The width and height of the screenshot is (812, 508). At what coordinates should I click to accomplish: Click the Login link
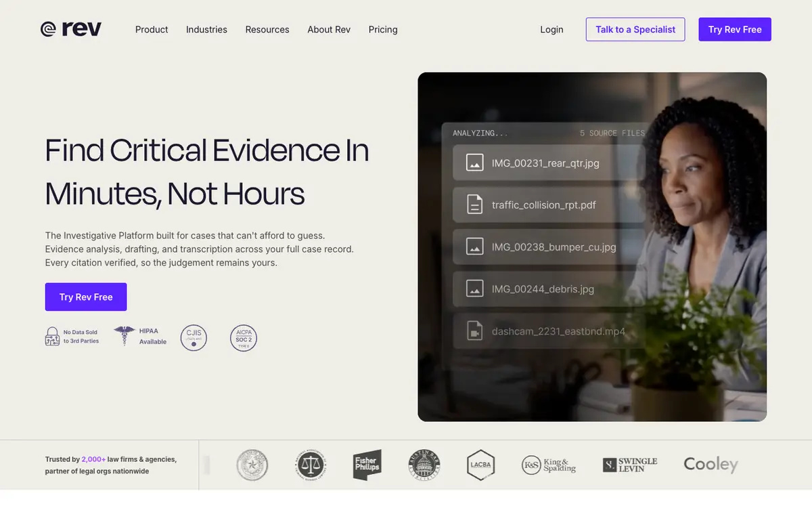tap(551, 30)
